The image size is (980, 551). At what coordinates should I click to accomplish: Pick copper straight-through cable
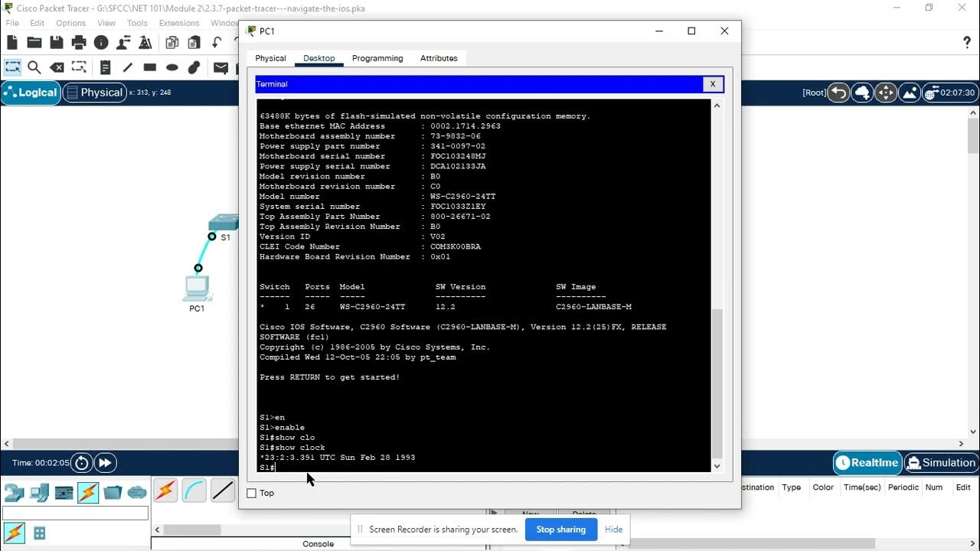click(223, 491)
